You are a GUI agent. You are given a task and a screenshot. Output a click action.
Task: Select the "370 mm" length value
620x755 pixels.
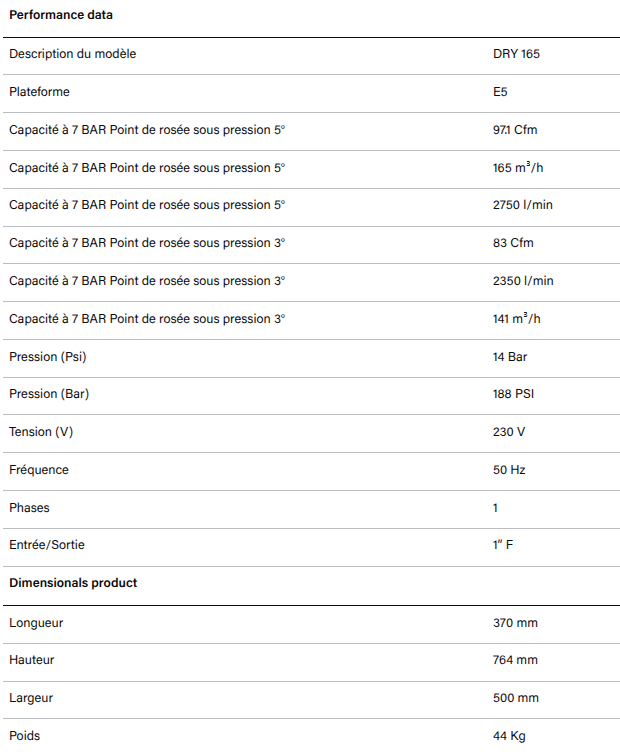pos(515,623)
